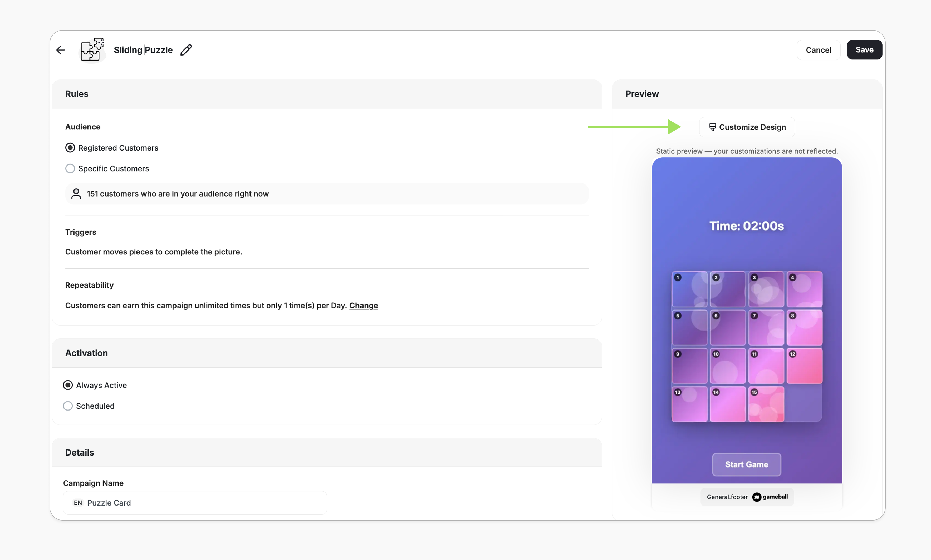931x560 pixels.
Task: Select Always Active activation option
Action: click(68, 385)
